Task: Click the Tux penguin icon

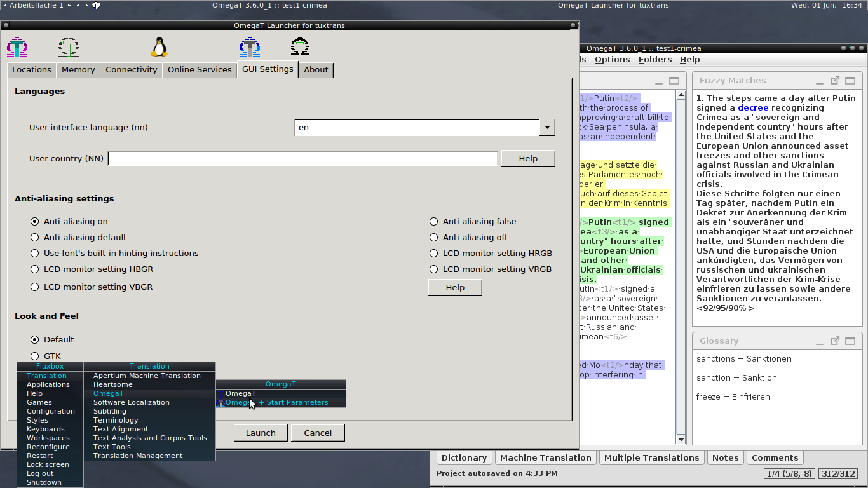Action: click(159, 47)
